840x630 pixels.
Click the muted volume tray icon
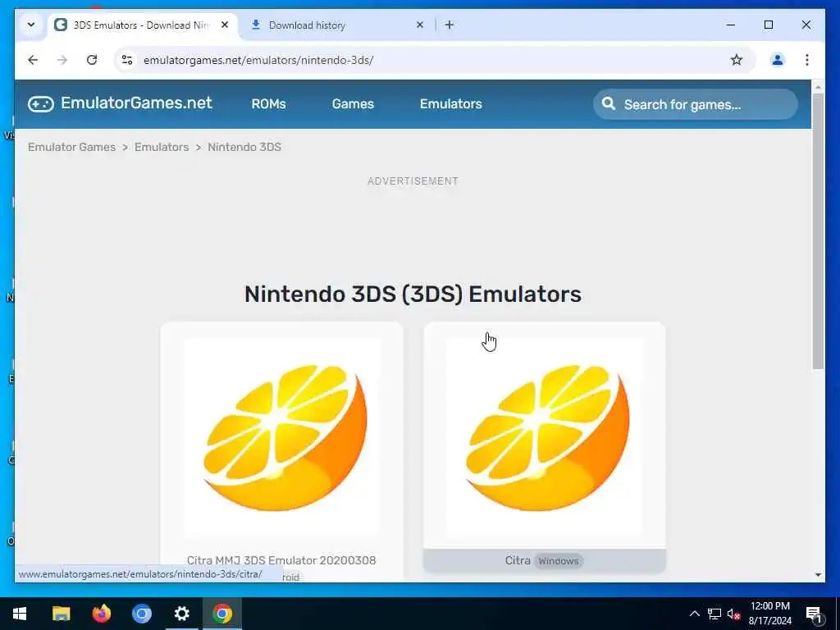(733, 614)
